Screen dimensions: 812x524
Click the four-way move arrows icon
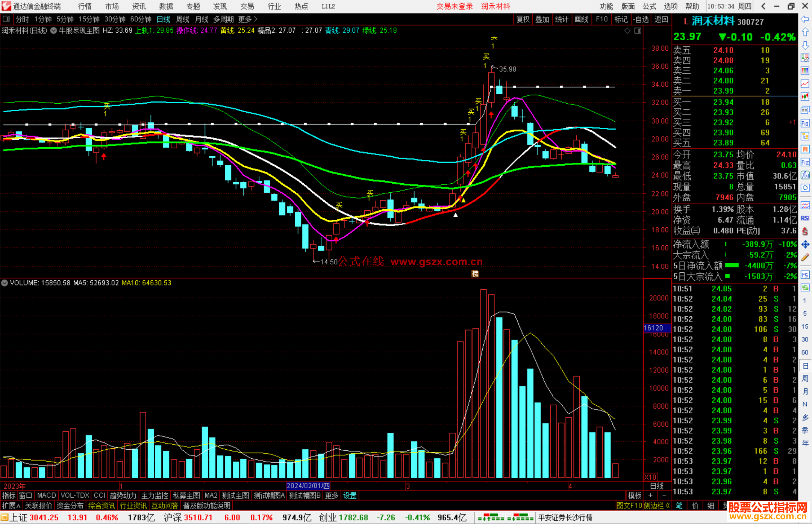805,245
